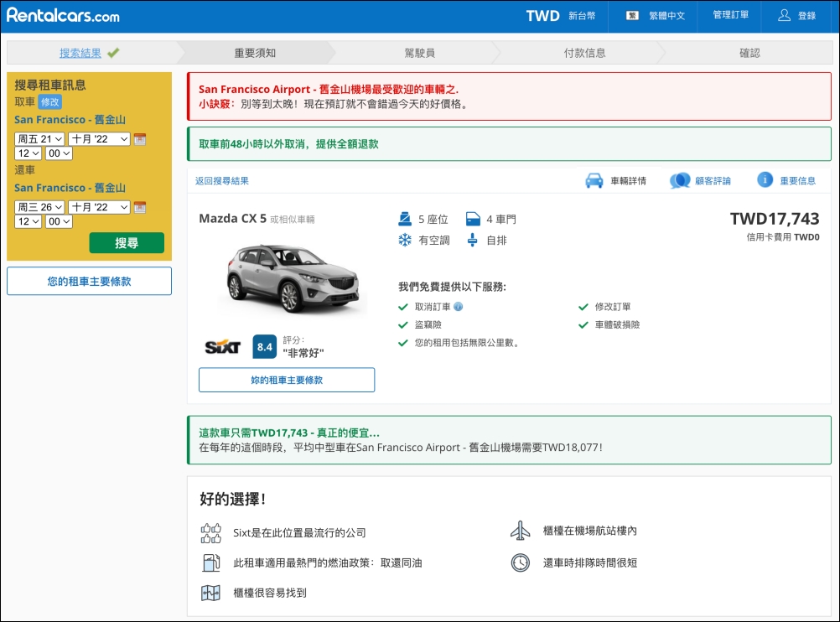840x622 pixels.
Task: Click the green checkmark beside 修改訂單
Action: coord(583,307)
